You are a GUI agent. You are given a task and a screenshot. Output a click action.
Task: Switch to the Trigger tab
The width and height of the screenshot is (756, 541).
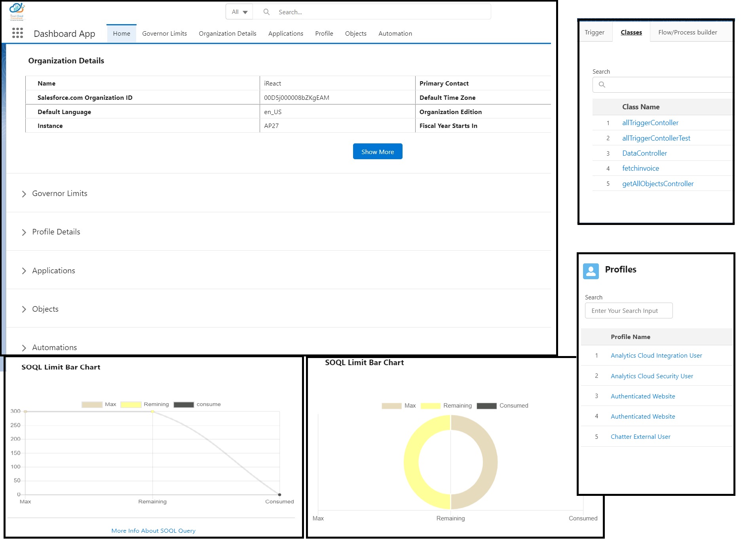tap(595, 32)
